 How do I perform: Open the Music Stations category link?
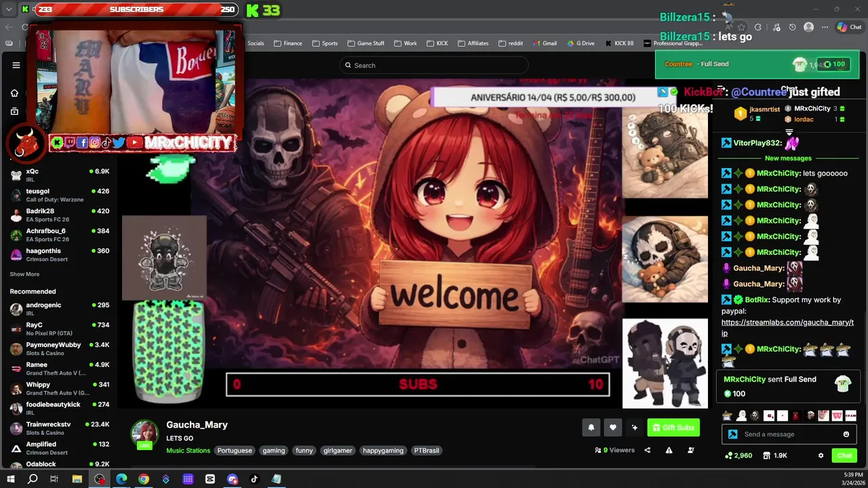pos(188,451)
